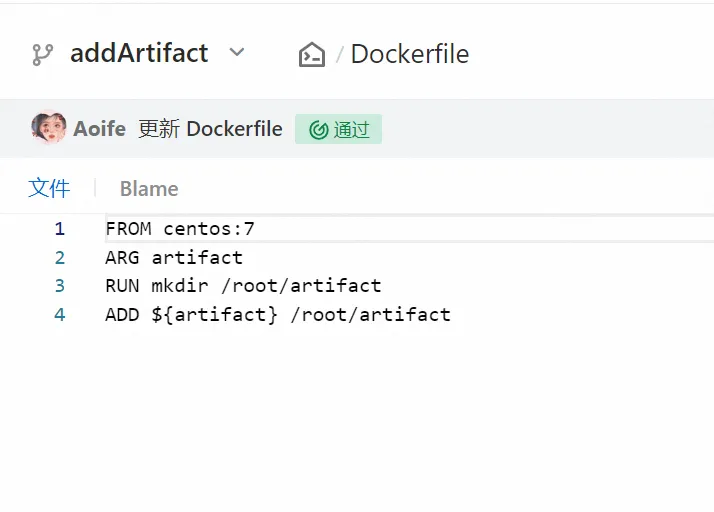The image size is (714, 512).
Task: Click the ARG artifact code line
Action: [174, 258]
